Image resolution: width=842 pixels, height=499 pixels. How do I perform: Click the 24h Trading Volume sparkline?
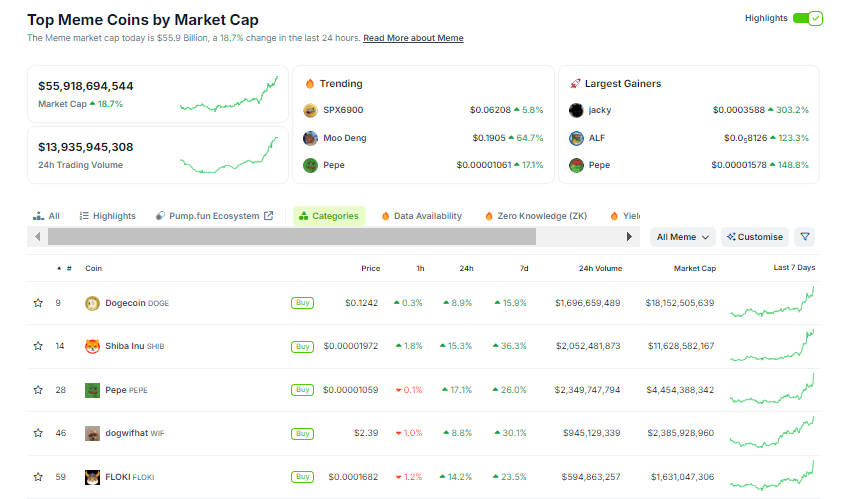(229, 155)
